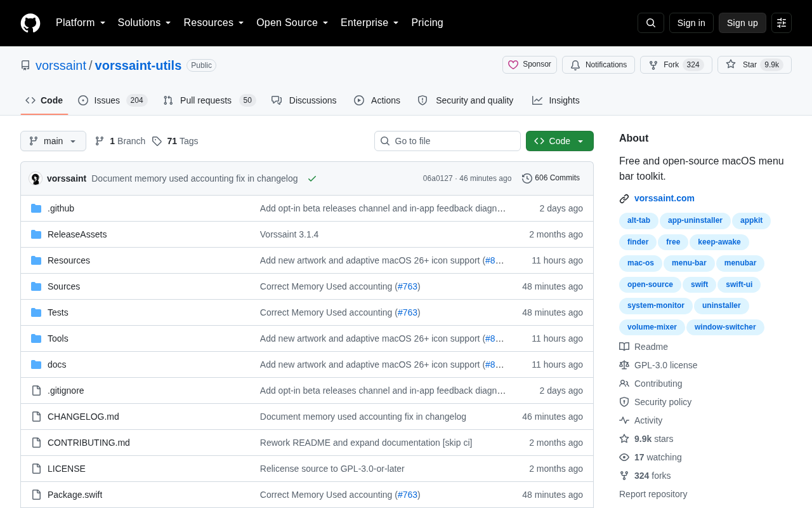Click the LICENSE file icon

coord(36,469)
